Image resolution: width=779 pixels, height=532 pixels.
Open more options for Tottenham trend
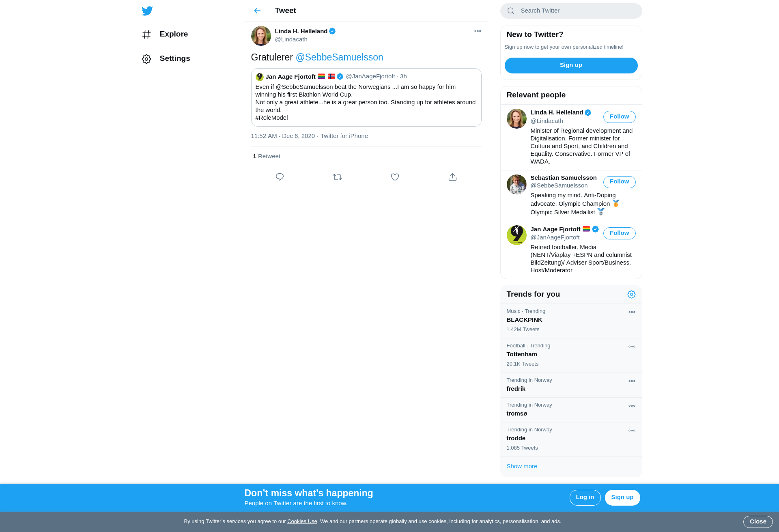coord(632,347)
